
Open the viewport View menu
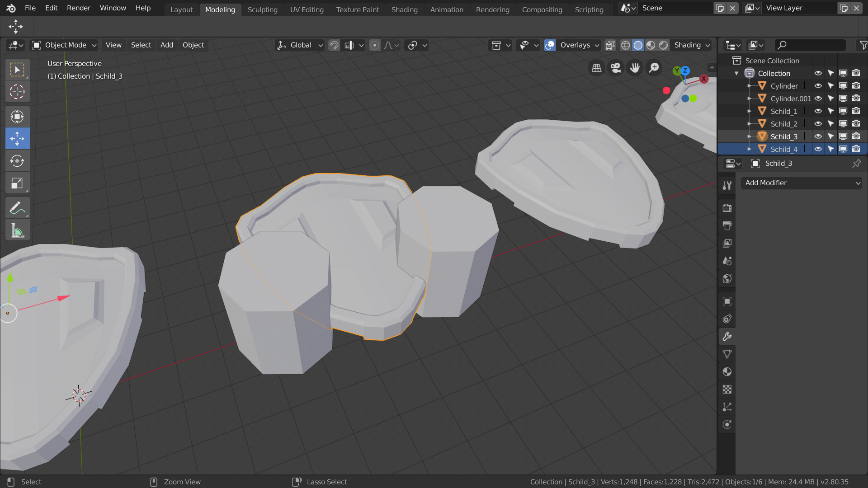(113, 45)
